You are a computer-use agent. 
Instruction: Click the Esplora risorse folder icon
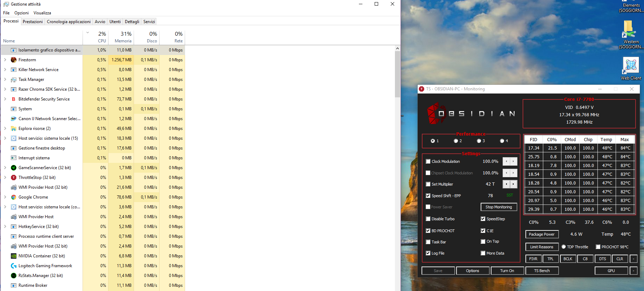coord(14,129)
